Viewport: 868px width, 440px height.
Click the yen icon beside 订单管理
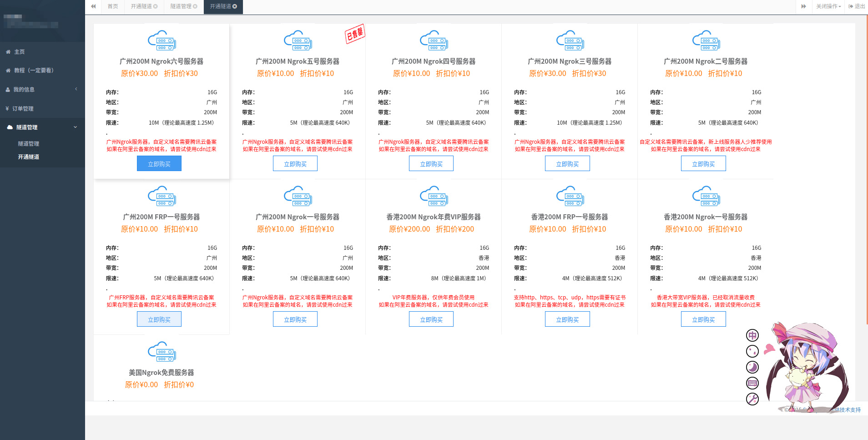tap(7, 109)
